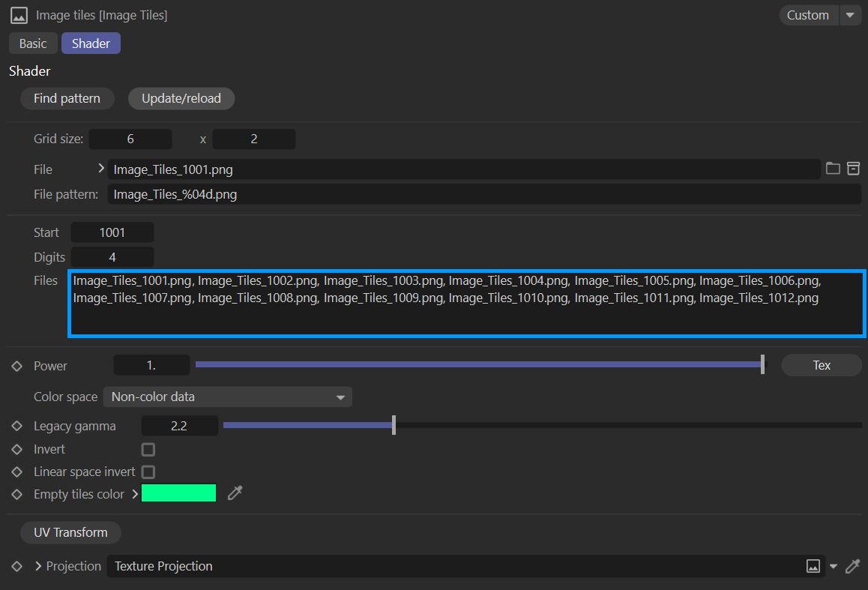The image size is (868, 590).
Task: Click the Find pattern button
Action: 67,98
